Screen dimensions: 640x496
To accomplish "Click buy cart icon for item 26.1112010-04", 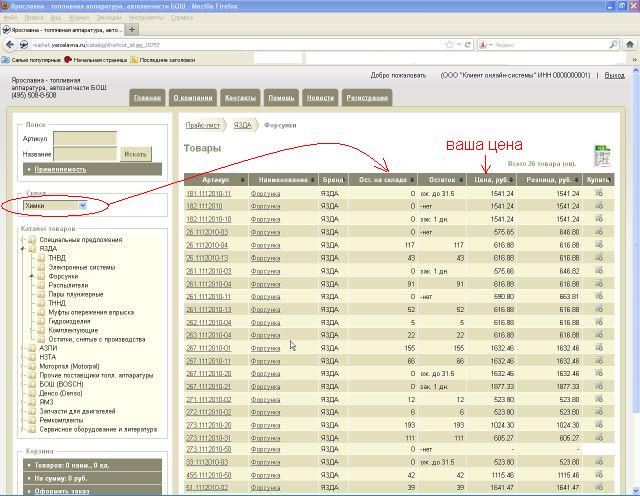I will pos(599,244).
